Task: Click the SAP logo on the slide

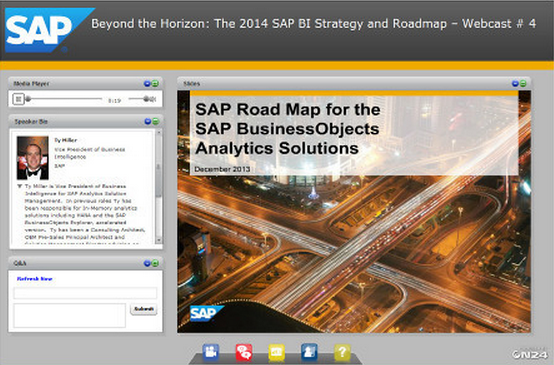Action: pyautogui.click(x=206, y=313)
